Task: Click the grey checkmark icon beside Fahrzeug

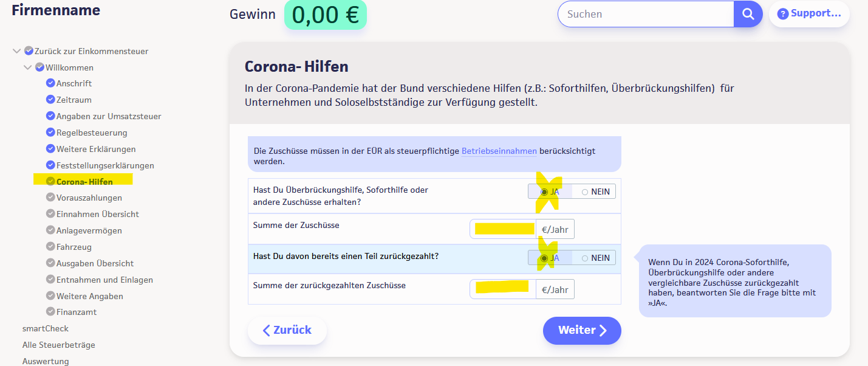Action: 51,247
